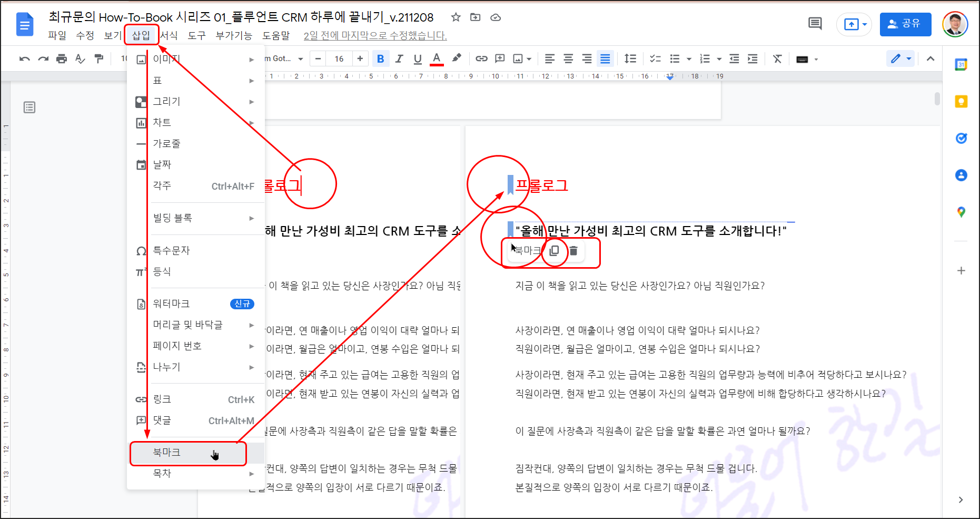This screenshot has width=980, height=519.
Task: Increase indent of paragraph
Action: (x=753, y=59)
